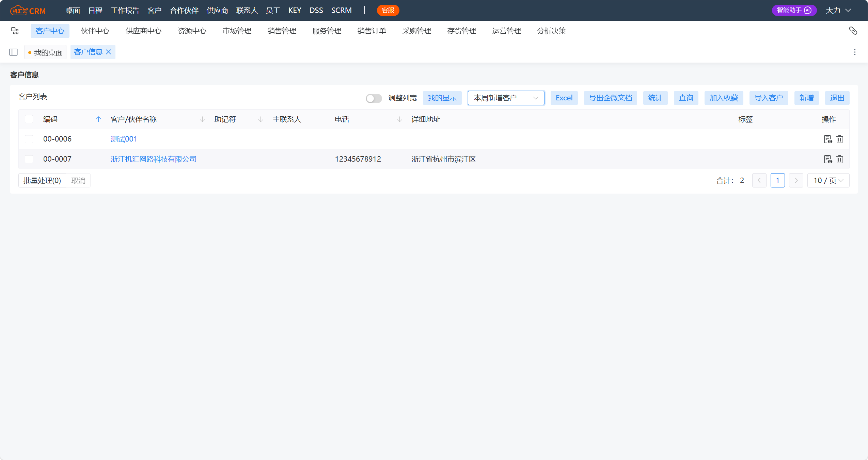Check the 00-0007 row checkbox

[x=29, y=159]
